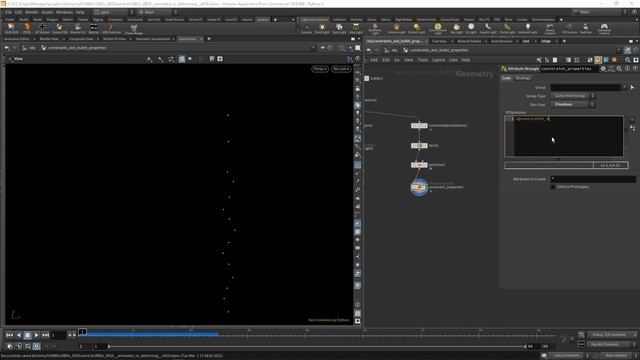Screen dimensions: 640x360
Task: Click the connectadjacentpieces1 node
Action: [x=419, y=126]
